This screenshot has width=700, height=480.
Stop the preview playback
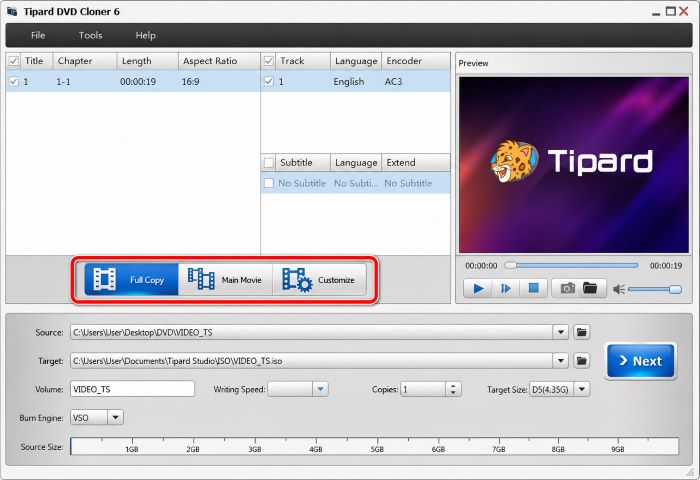click(533, 288)
